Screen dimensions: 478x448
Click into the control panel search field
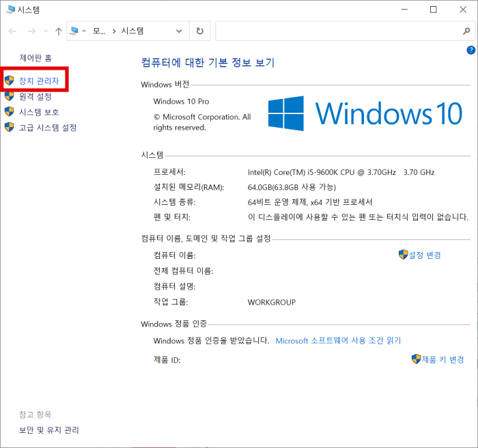339,31
